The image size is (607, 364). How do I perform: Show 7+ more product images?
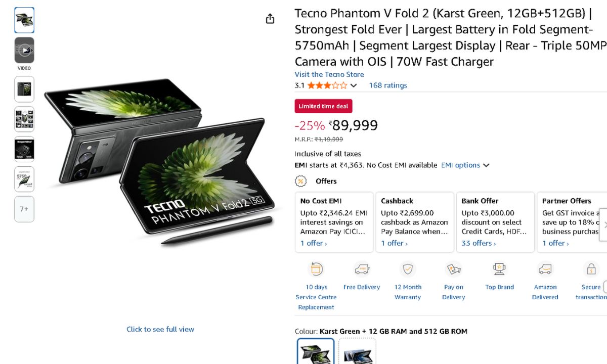tap(24, 209)
